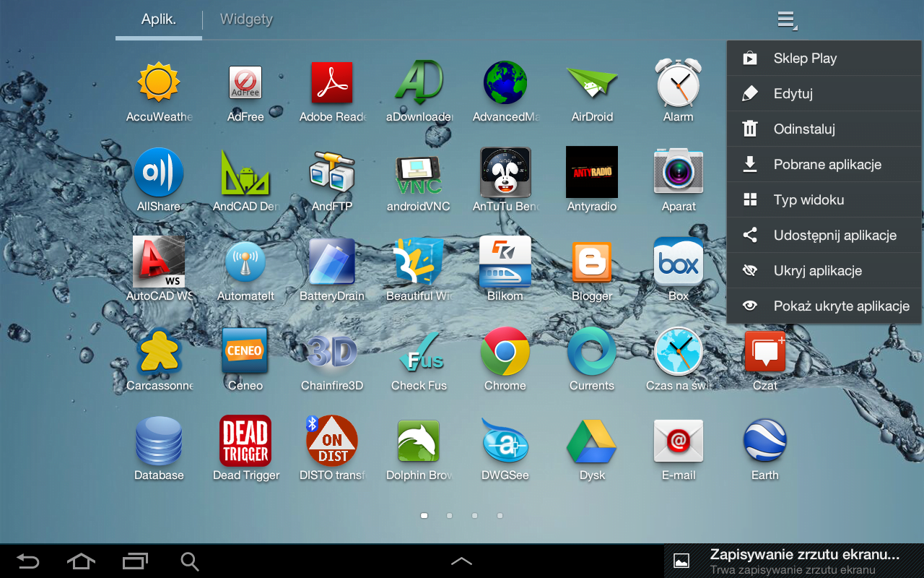Launch the Google Earth app
The height and width of the screenshot is (578, 924).
tap(765, 441)
